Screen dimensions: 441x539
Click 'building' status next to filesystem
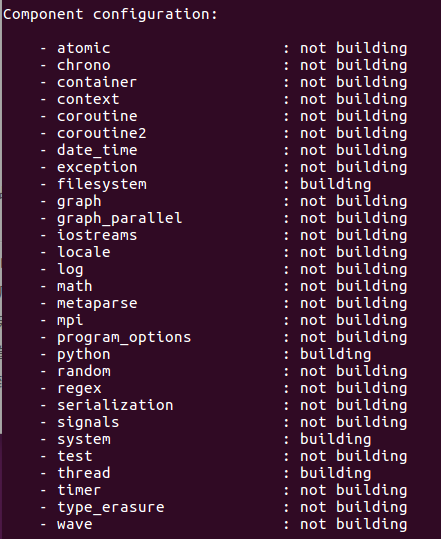(335, 184)
